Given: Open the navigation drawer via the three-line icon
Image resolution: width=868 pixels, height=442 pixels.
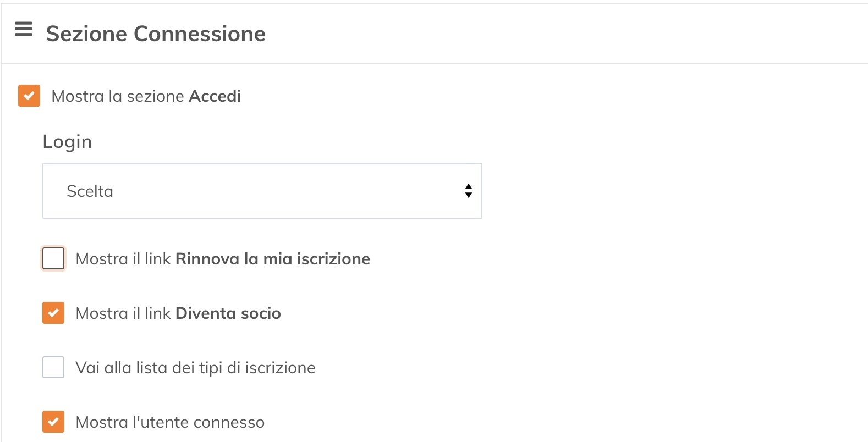Looking at the screenshot, I should (x=24, y=29).
